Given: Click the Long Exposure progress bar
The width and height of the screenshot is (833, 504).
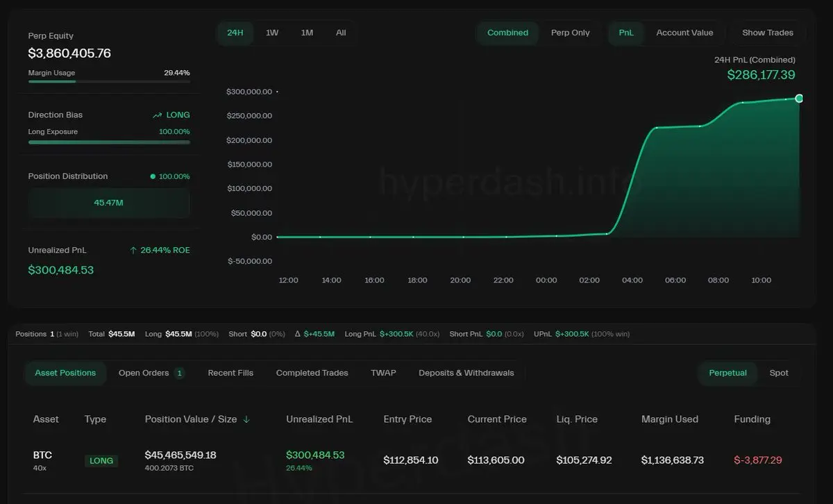Looking at the screenshot, I should click(109, 142).
